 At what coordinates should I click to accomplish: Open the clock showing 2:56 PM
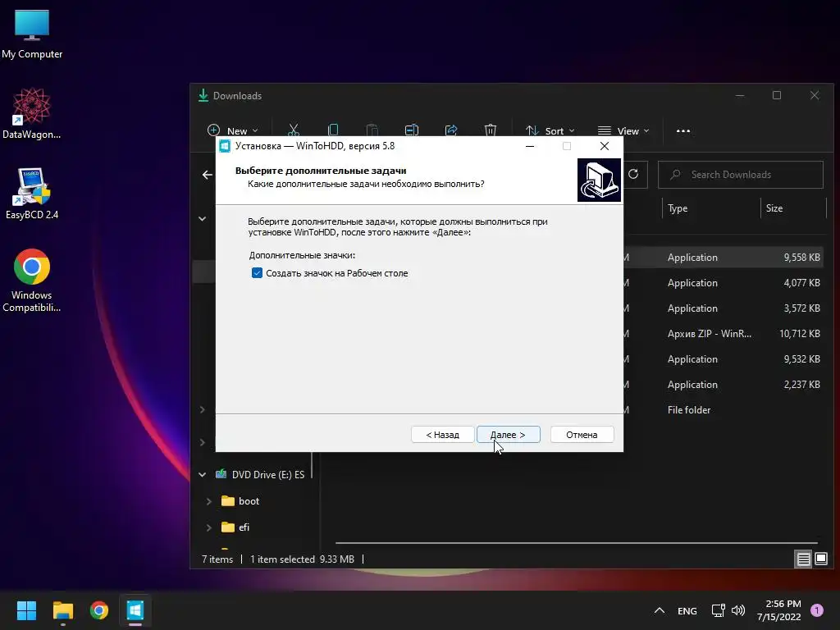pyautogui.click(x=779, y=610)
